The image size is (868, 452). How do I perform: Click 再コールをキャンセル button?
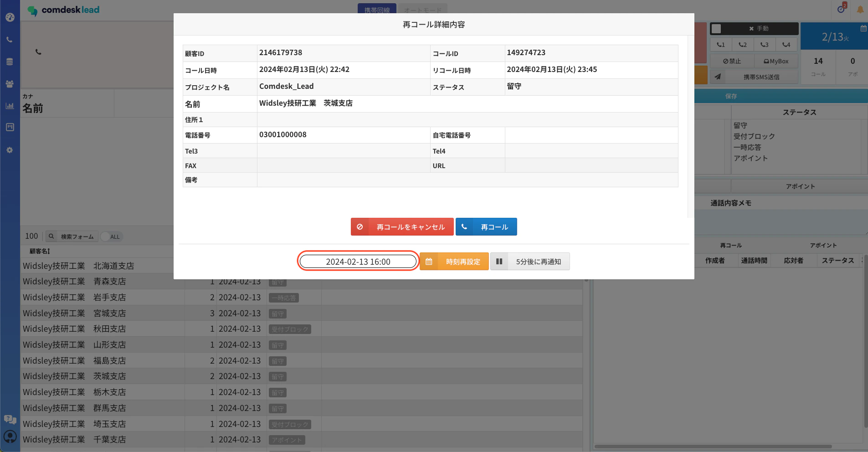click(402, 226)
